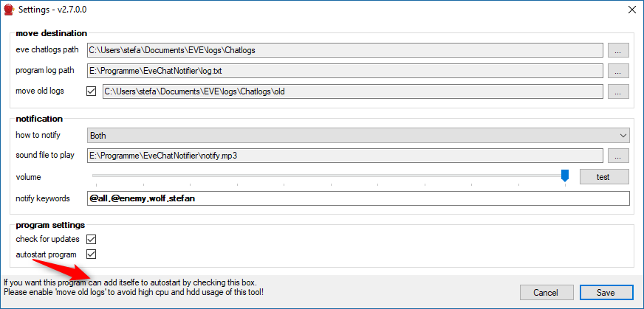This screenshot has width=644, height=309.
Task: Click the program log path field
Action: 344,71
